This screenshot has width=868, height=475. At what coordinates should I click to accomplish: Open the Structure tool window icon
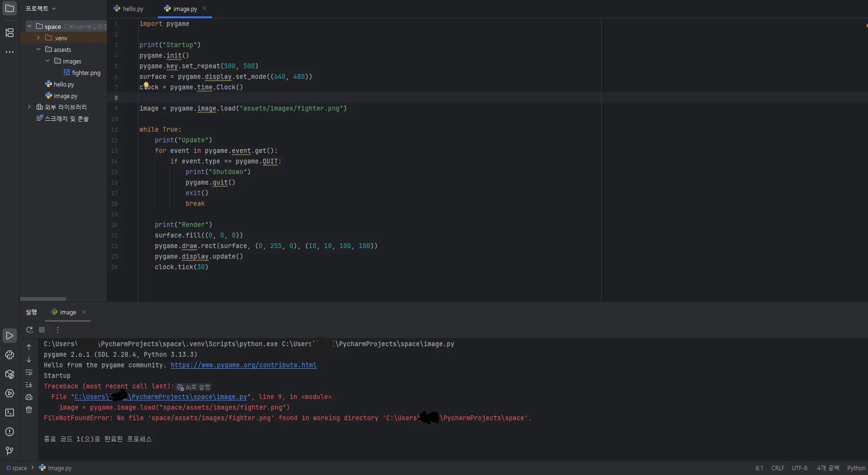(x=10, y=33)
